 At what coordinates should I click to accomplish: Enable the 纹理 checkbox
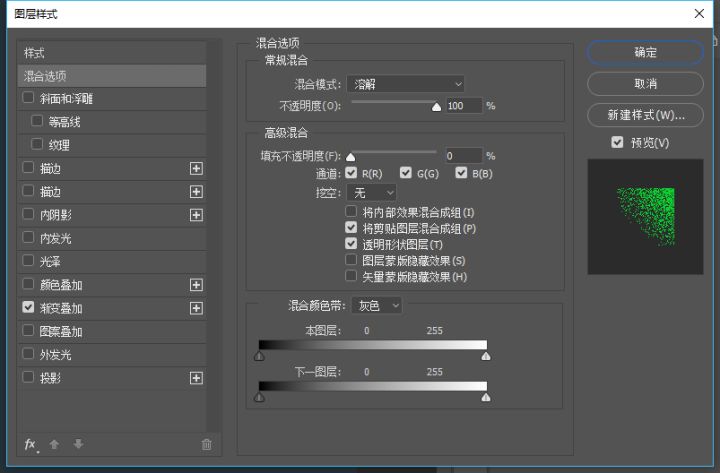click(37, 144)
